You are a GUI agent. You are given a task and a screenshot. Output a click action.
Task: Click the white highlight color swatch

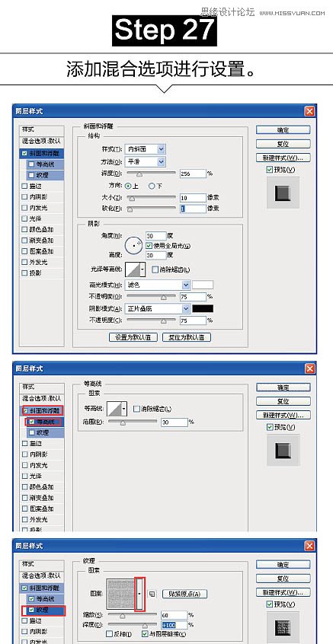[x=203, y=285]
